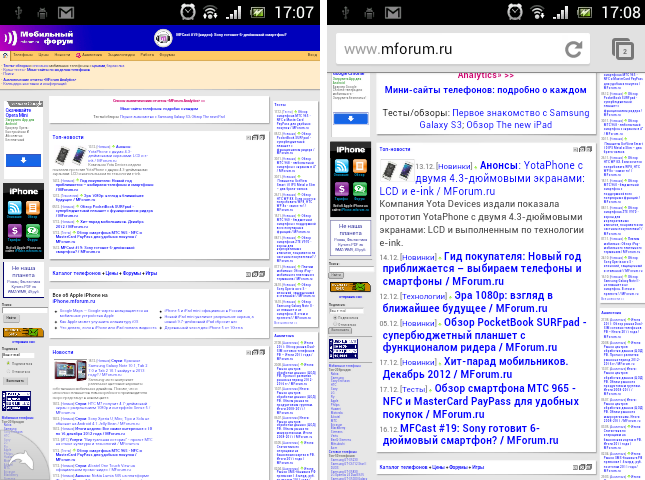
Task: Tap purple dollar iPhone icon in Chrome
Action: click(341, 189)
